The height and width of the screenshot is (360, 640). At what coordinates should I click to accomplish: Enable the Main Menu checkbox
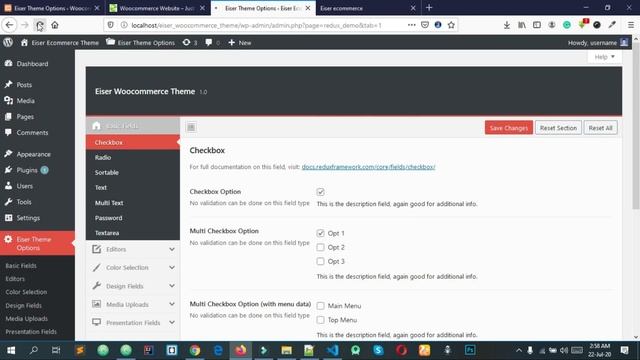coord(320,306)
